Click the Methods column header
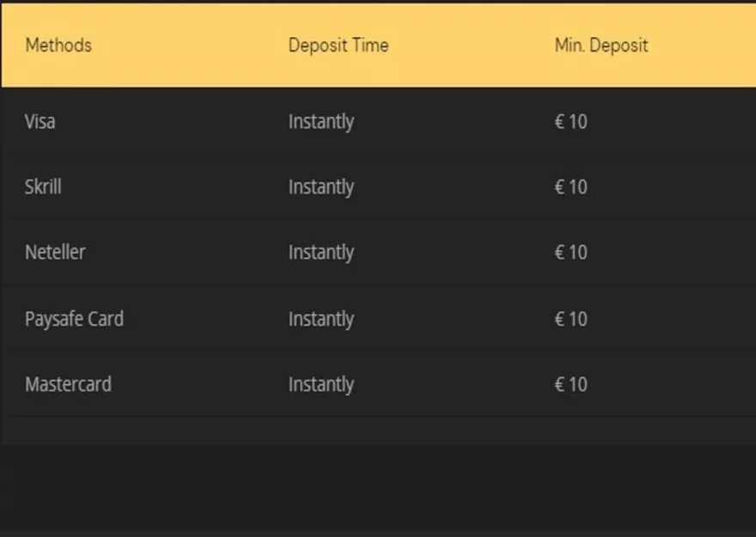This screenshot has height=537, width=756. point(58,45)
